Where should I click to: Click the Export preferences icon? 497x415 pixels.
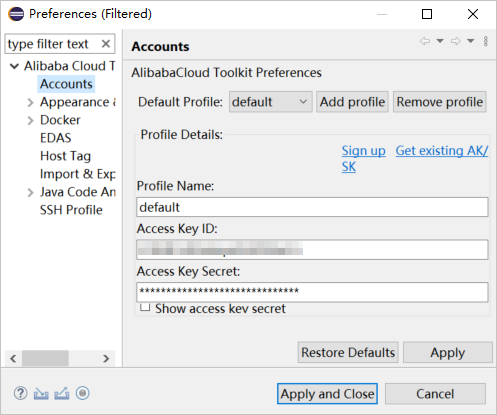pyautogui.click(x=62, y=393)
